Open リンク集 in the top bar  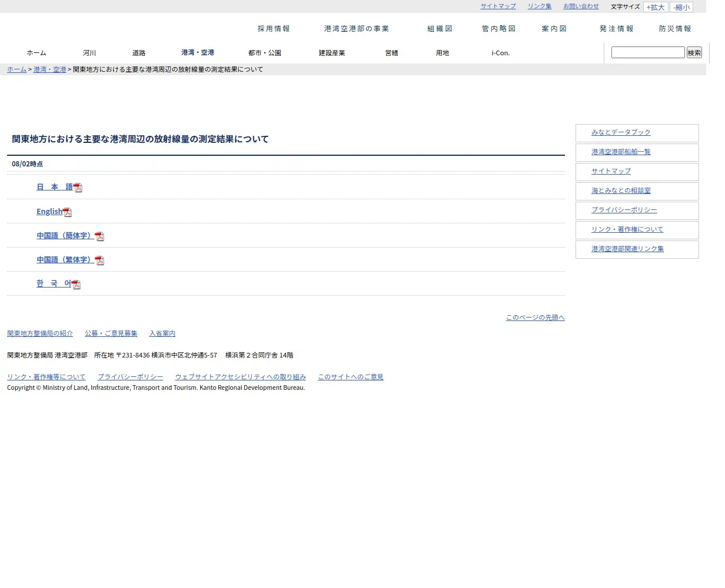(x=540, y=6)
